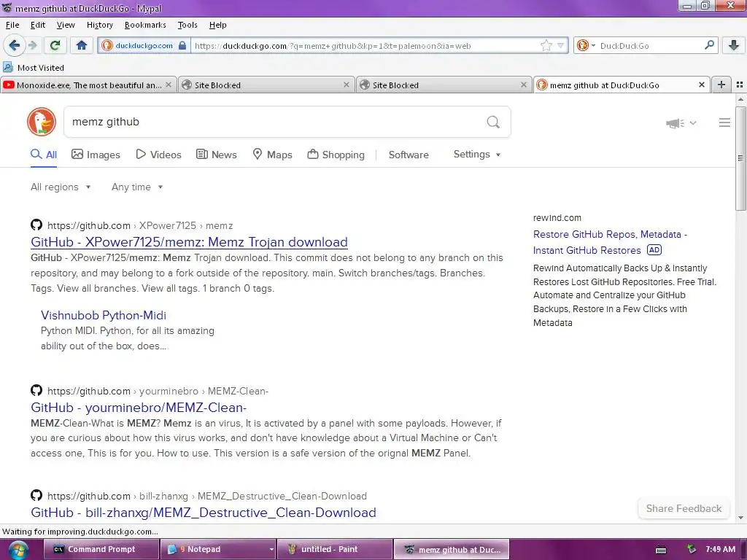Expand the All regions filter

[x=61, y=187]
